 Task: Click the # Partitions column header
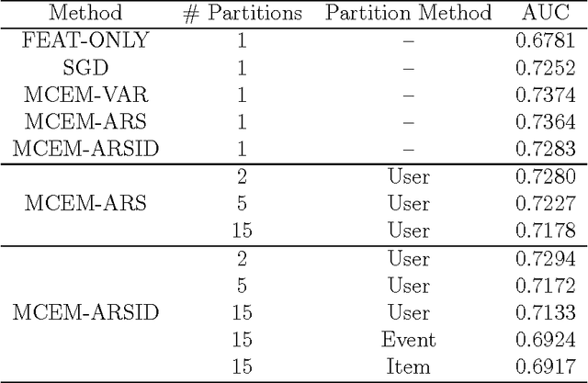tap(241, 13)
